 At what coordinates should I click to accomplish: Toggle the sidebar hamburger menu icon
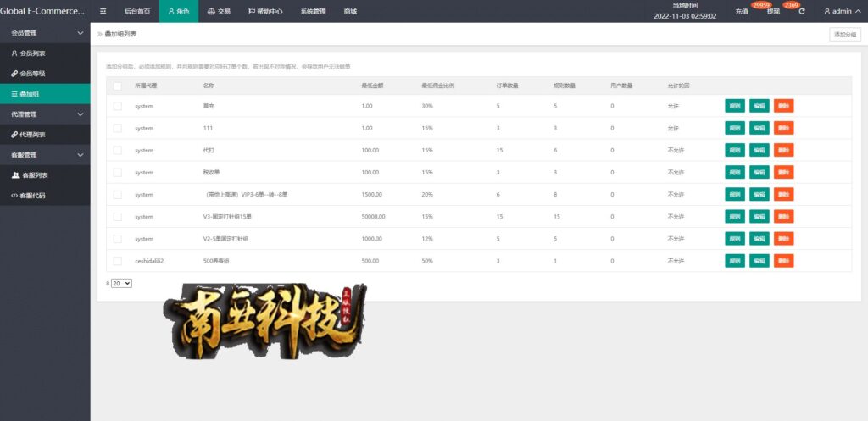click(103, 11)
